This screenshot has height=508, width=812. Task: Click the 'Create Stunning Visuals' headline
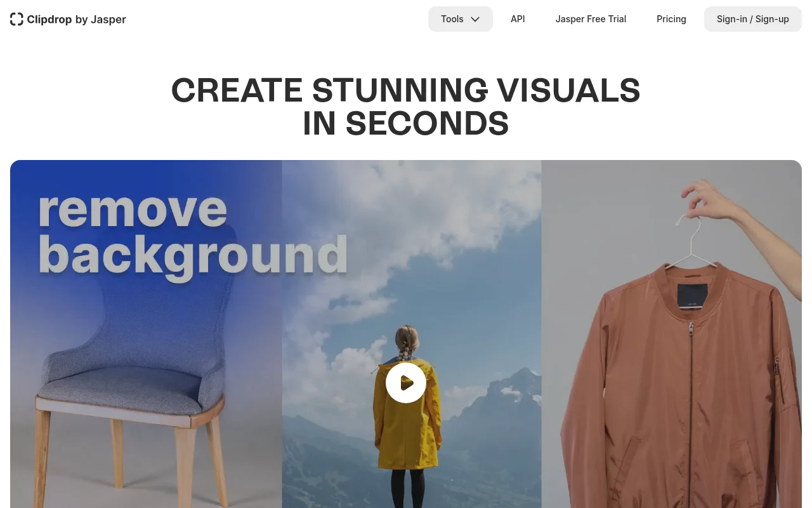tap(406, 107)
